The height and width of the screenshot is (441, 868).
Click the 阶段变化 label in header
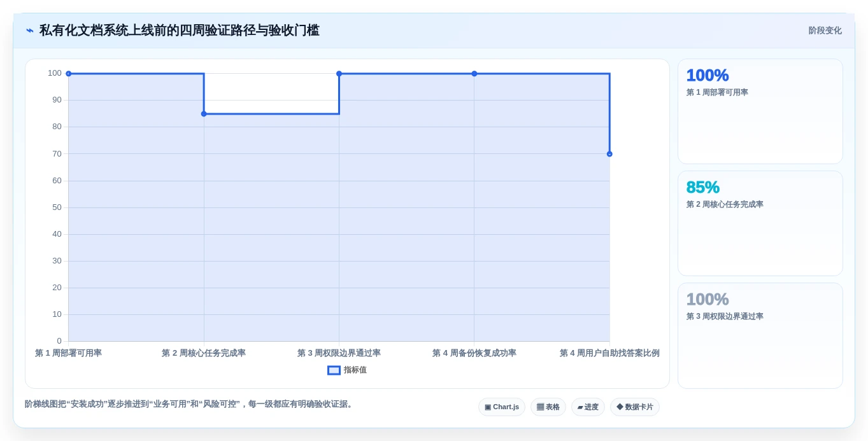coord(825,31)
